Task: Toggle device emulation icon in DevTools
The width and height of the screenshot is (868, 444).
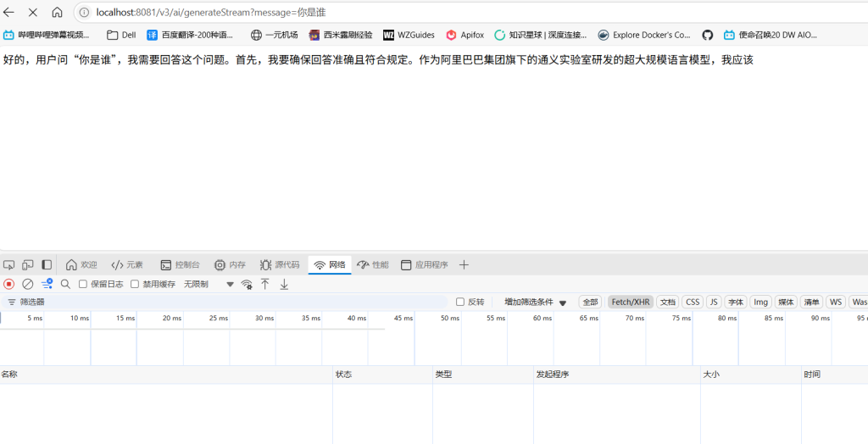Action: point(28,265)
